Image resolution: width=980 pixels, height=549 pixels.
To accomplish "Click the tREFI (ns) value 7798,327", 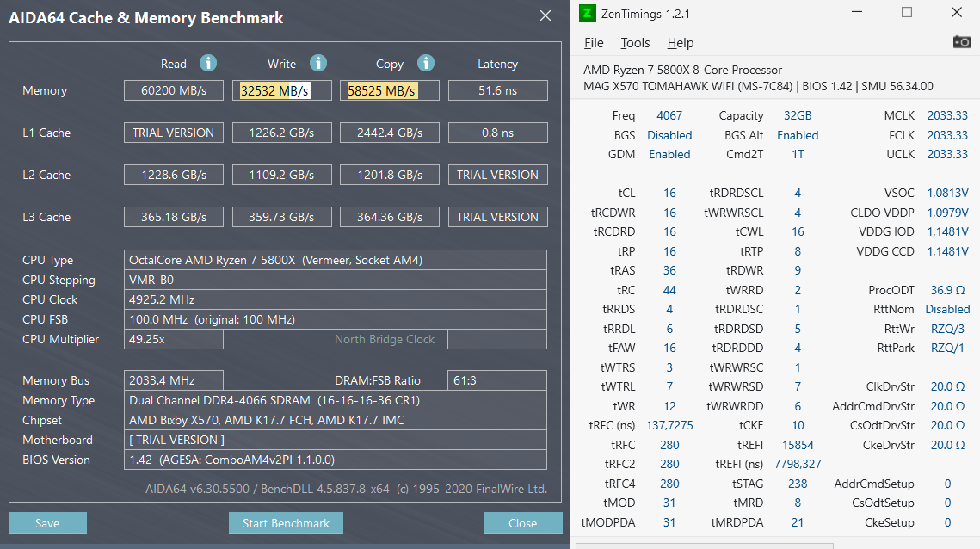I will pyautogui.click(x=798, y=464).
